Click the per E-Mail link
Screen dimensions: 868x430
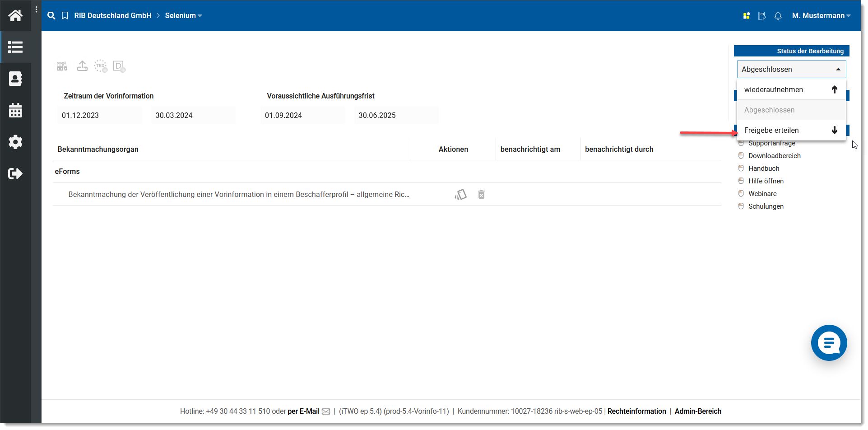[303, 411]
